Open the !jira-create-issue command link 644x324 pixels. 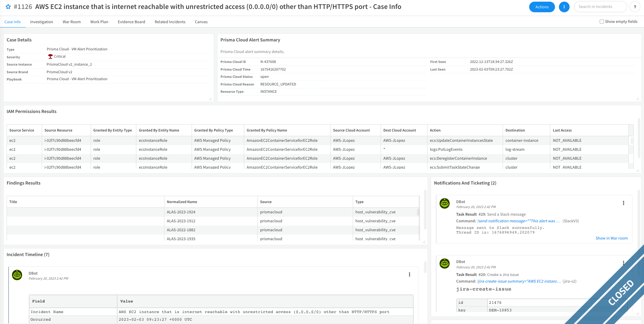[x=519, y=281]
